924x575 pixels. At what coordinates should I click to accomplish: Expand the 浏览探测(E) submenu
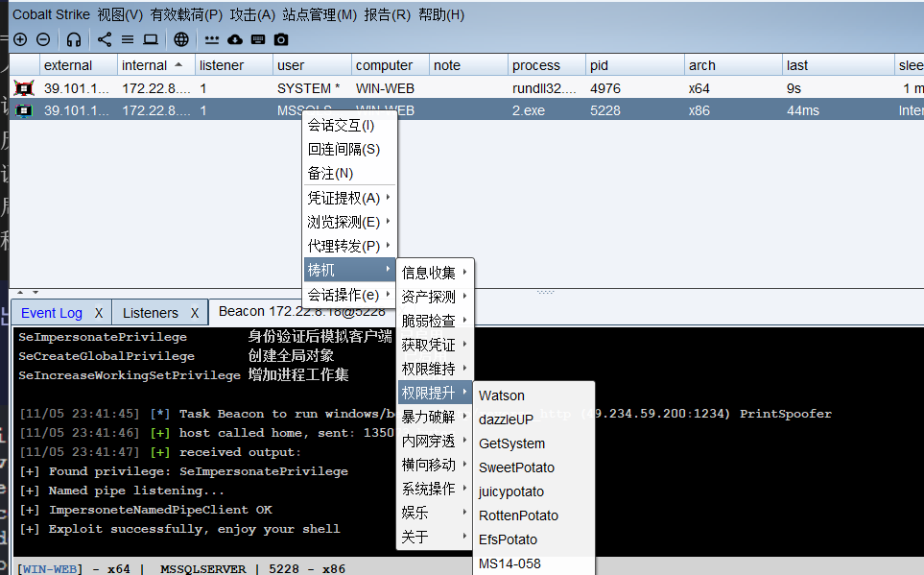click(349, 222)
